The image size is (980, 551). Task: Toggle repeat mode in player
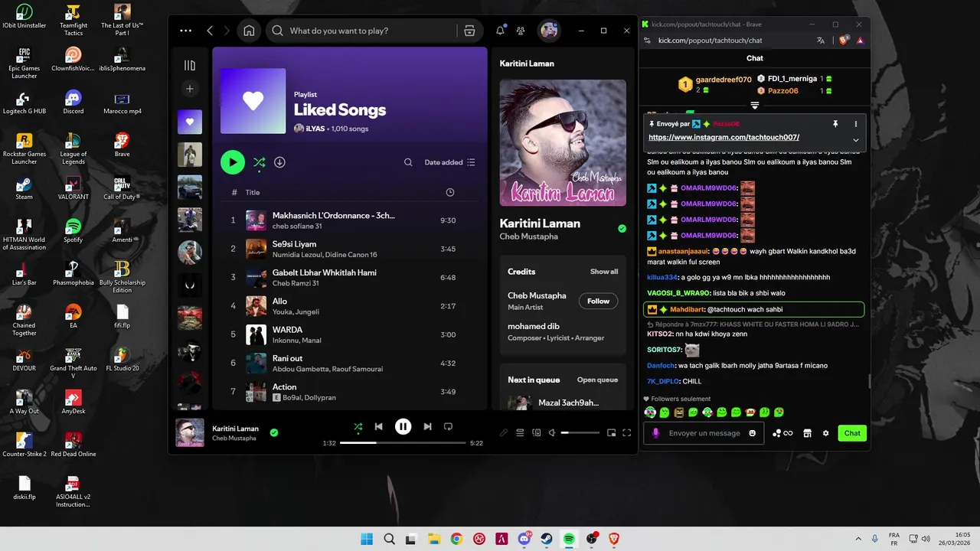click(x=449, y=426)
